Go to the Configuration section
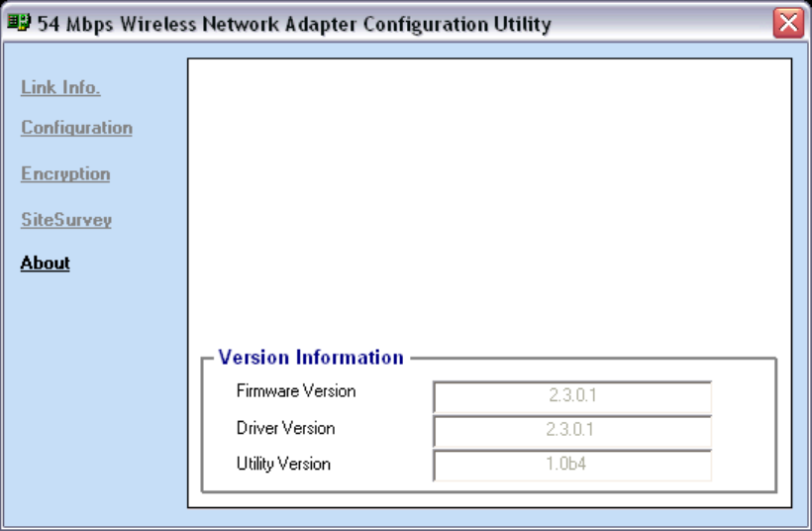The image size is (812, 531). (x=76, y=128)
